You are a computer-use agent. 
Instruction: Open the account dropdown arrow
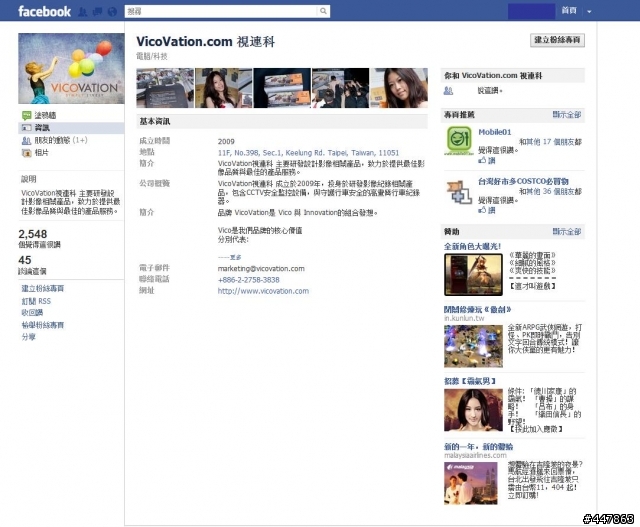click(x=589, y=11)
